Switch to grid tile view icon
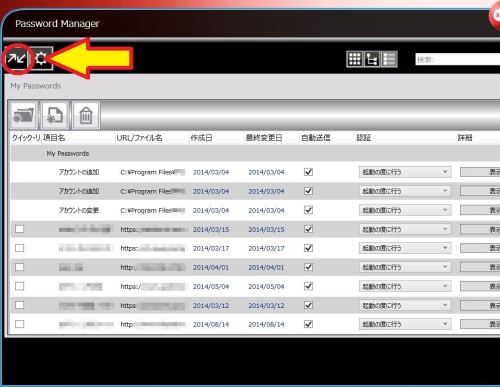Image resolution: width=500 pixels, height=387 pixels. [355, 59]
